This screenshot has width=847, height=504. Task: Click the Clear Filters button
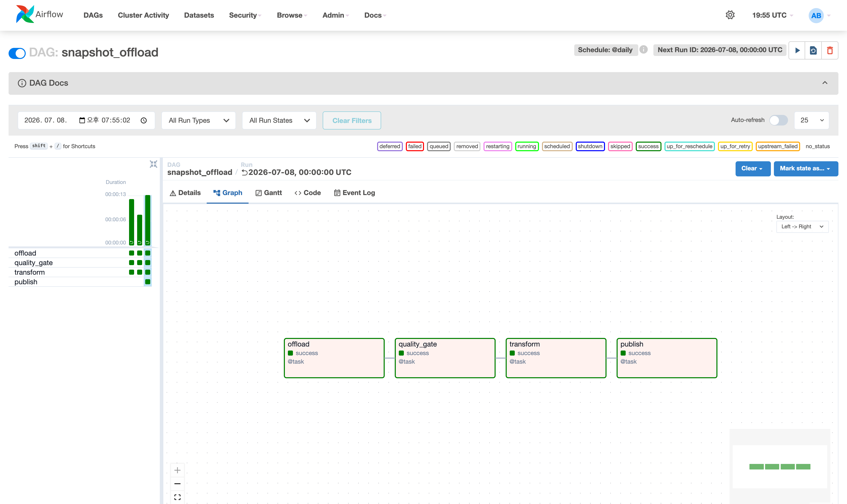[352, 120]
